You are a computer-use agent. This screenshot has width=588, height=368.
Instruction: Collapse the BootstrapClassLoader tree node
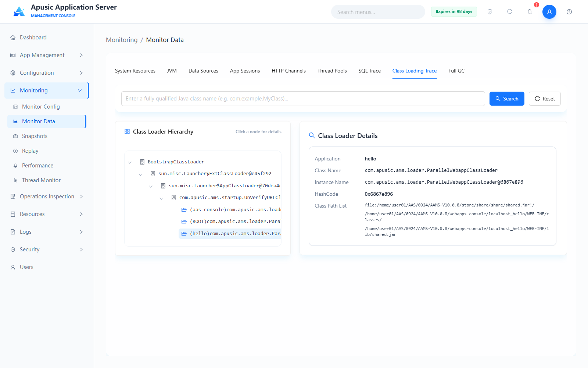pyautogui.click(x=130, y=162)
